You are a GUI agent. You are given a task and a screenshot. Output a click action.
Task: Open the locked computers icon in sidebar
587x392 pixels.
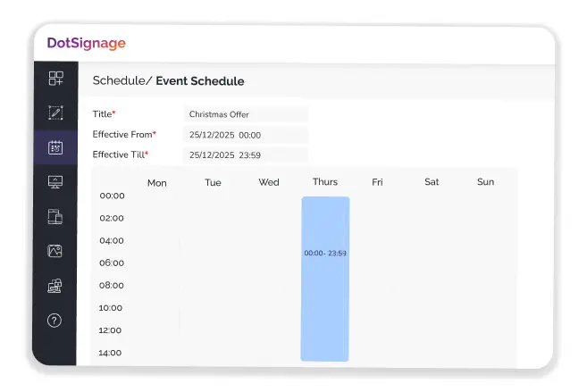click(55, 286)
